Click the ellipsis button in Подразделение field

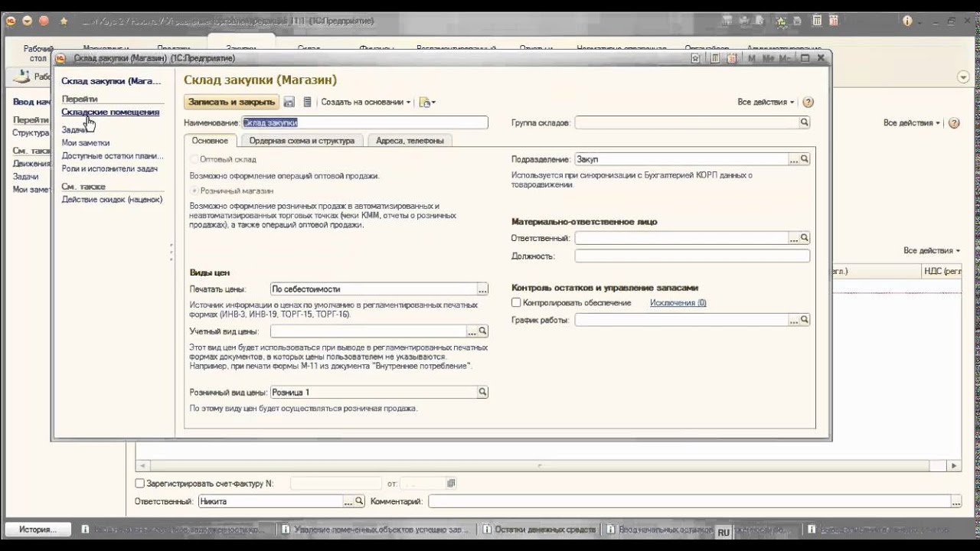click(x=793, y=159)
